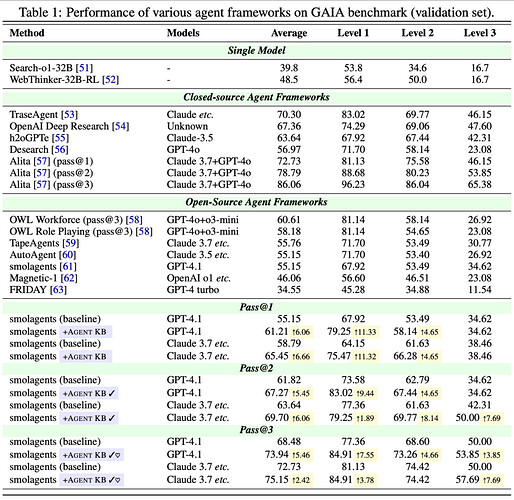This screenshot has height=500, width=514.
Task: Select the Models column header
Action: (183, 33)
